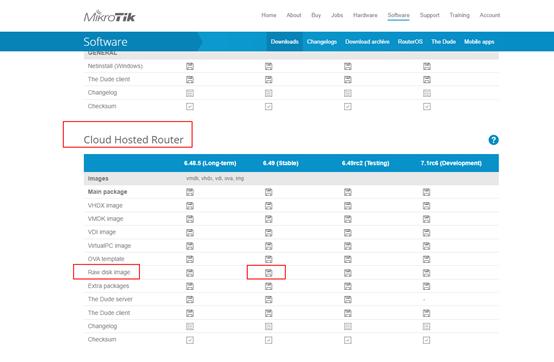Open the Software section

tap(399, 15)
